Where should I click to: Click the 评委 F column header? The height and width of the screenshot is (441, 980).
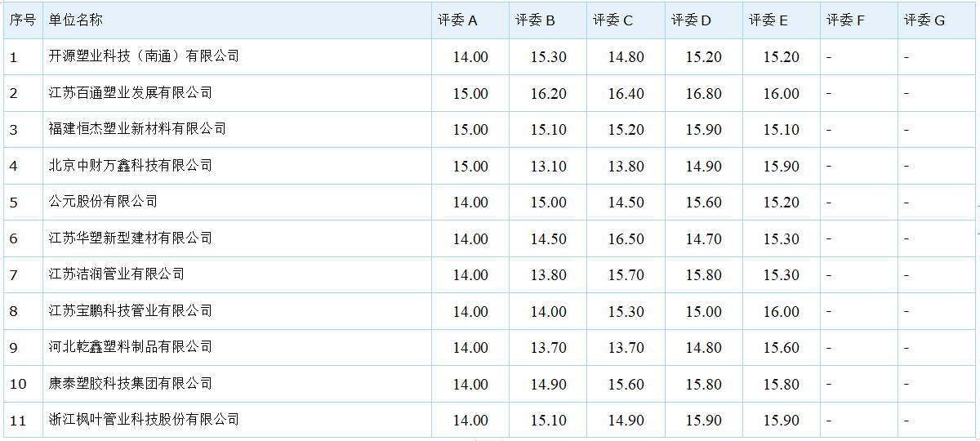tap(846, 20)
